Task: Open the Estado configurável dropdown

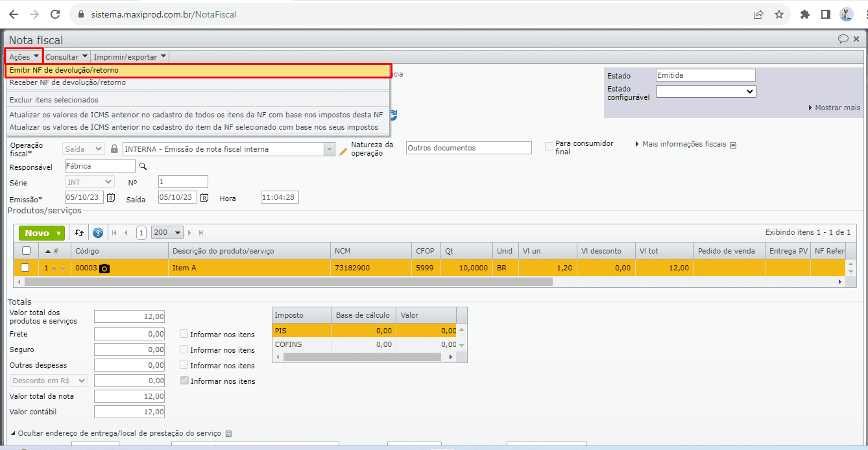Action: (x=705, y=92)
